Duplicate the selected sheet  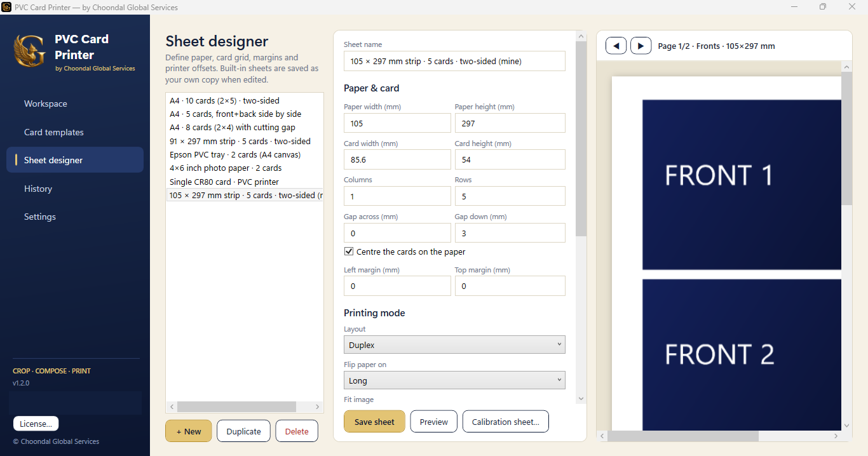(x=243, y=431)
